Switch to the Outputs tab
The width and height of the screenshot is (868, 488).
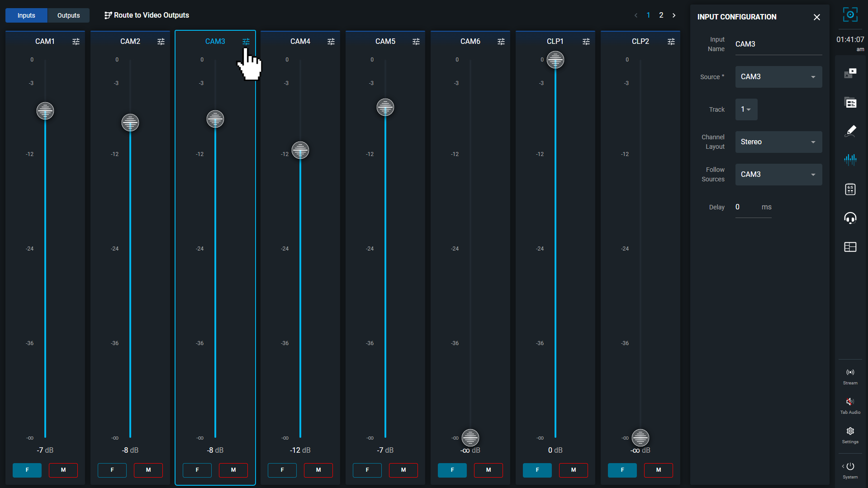pos(68,15)
